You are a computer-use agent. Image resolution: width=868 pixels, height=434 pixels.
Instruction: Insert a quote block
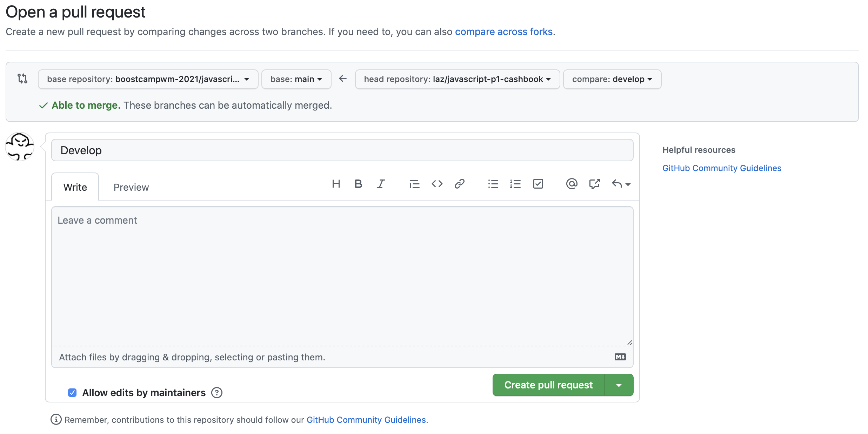414,184
